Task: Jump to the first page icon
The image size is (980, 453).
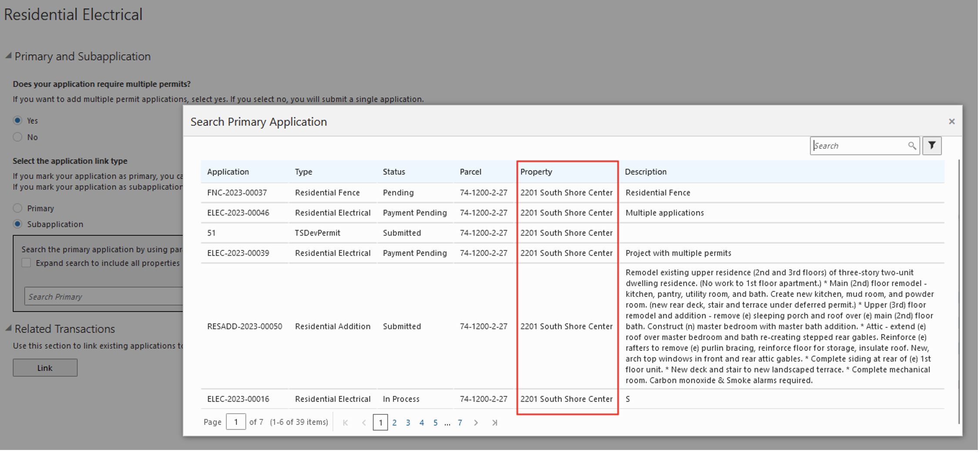Action: coord(345,422)
